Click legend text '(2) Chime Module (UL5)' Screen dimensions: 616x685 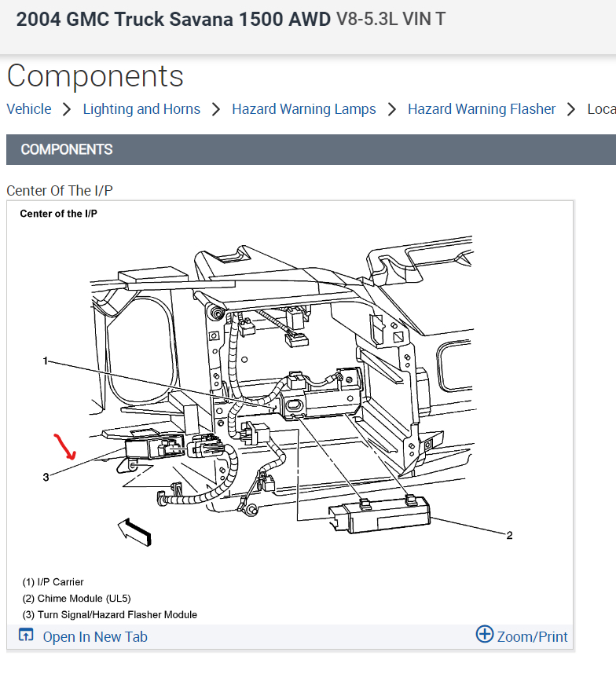pyautogui.click(x=76, y=599)
